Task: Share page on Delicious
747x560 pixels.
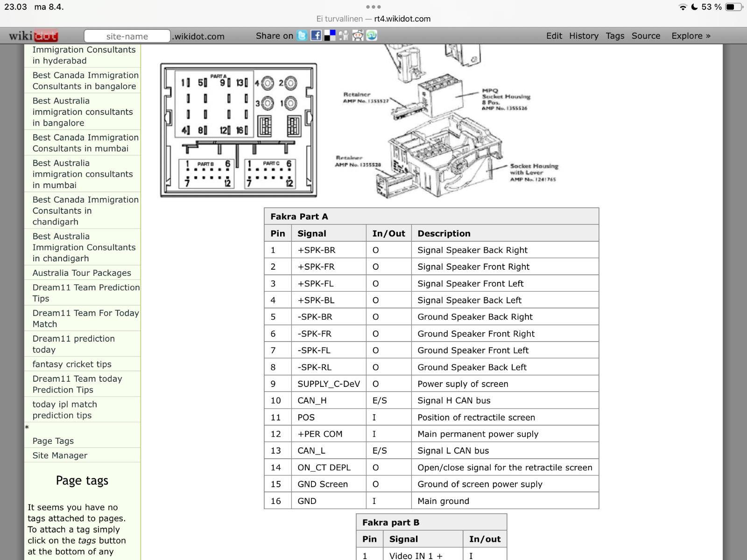Action: click(330, 35)
